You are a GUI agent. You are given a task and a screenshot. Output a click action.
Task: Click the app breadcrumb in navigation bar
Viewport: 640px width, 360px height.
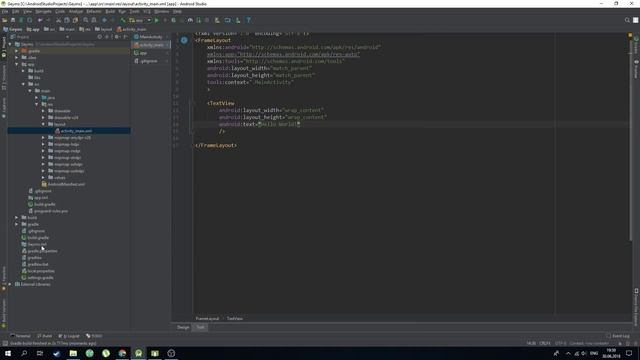33,29
